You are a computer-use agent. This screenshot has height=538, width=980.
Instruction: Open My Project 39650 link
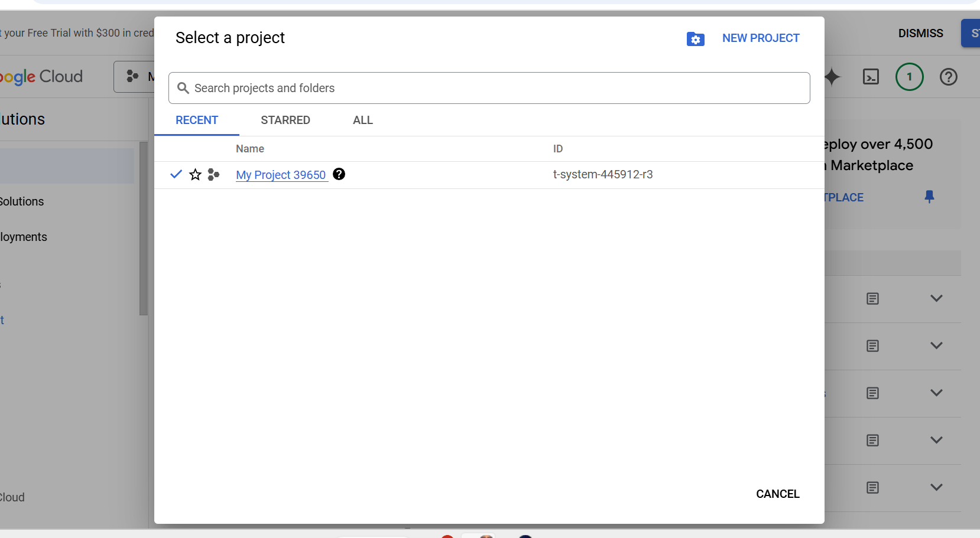(x=281, y=175)
